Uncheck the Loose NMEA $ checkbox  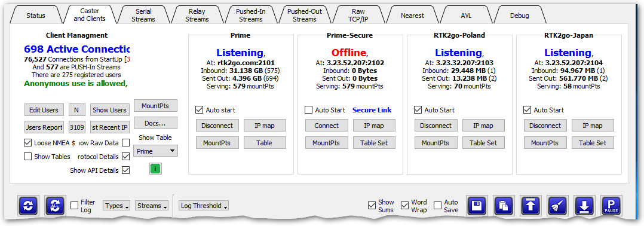(27, 143)
